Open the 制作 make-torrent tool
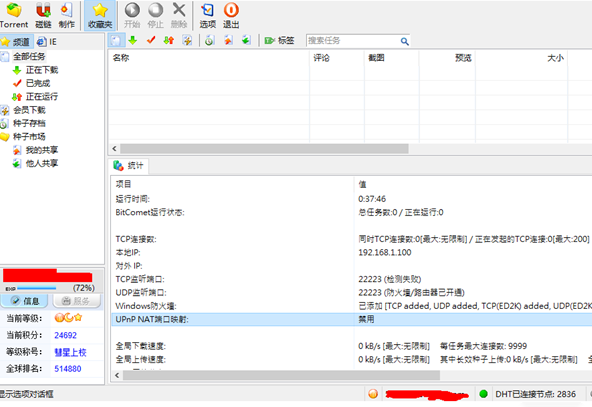Screen dimensions: 592x407 (66, 15)
